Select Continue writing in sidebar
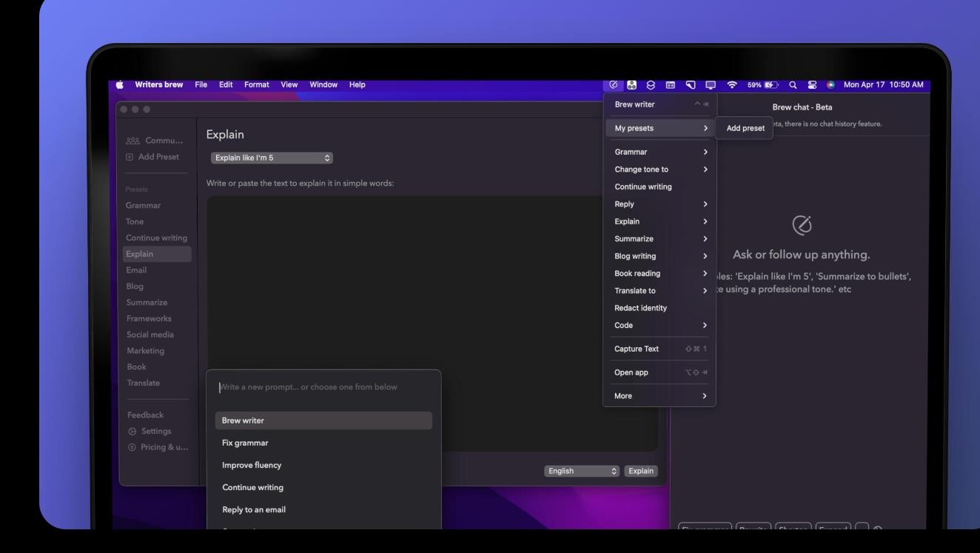The width and height of the screenshot is (980, 553). [x=156, y=238]
